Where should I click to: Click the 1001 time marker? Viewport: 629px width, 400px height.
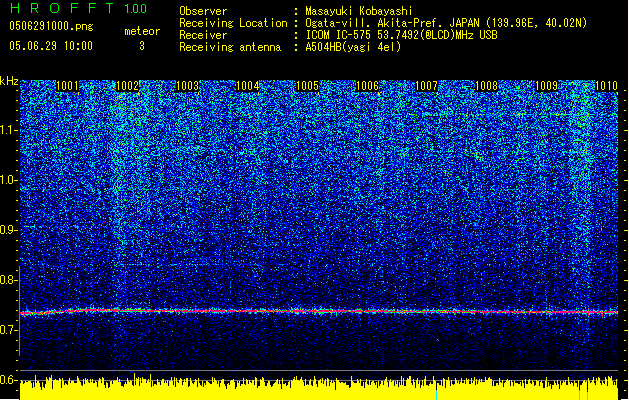tap(67, 86)
